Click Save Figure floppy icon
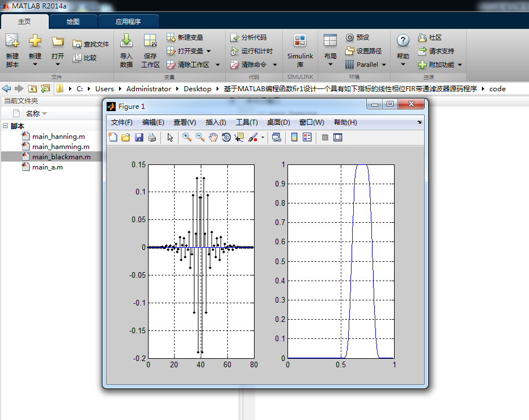The image size is (529, 420). (x=139, y=137)
